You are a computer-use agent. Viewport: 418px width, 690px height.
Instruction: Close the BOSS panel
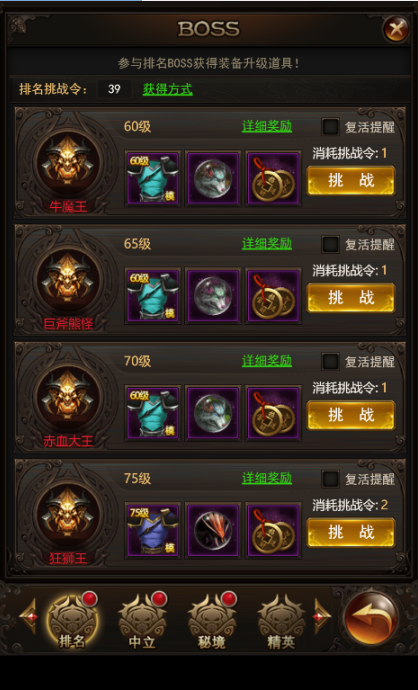[x=396, y=29]
